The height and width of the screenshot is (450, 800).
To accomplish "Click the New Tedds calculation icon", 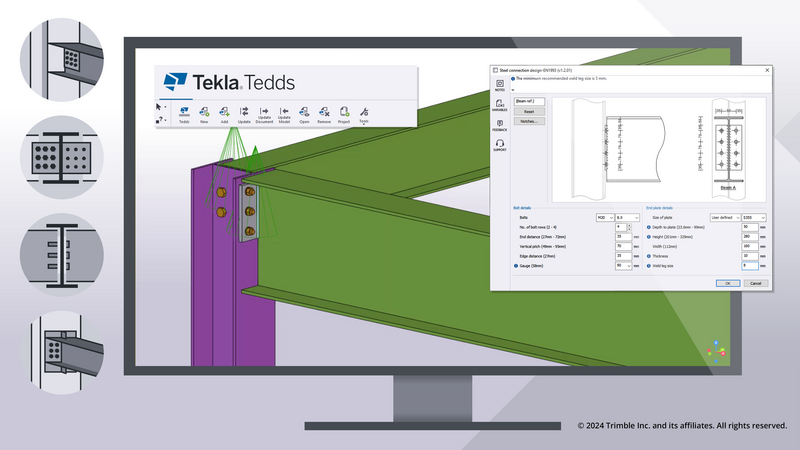I will click(x=204, y=114).
